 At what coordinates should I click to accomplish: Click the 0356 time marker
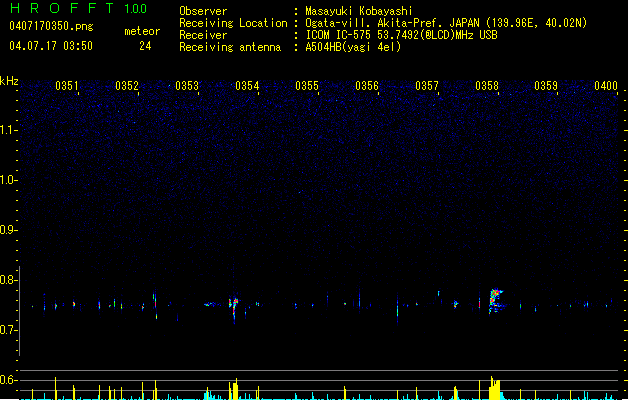(x=367, y=86)
